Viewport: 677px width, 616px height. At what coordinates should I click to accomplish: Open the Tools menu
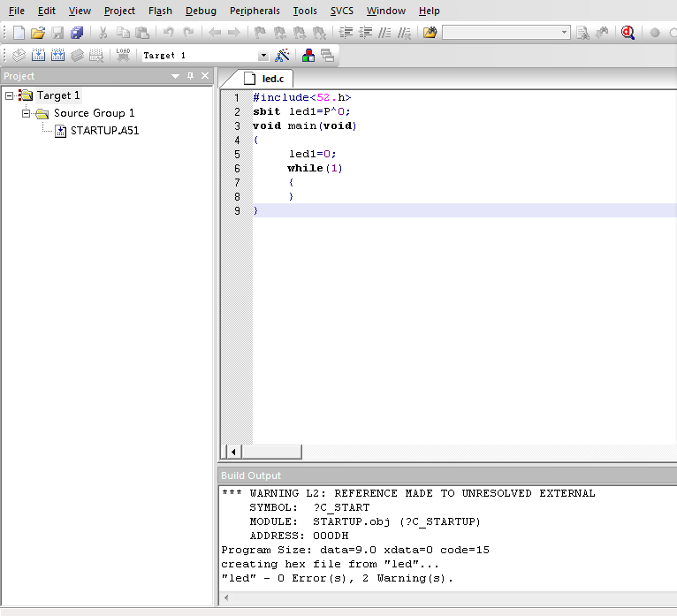point(305,11)
